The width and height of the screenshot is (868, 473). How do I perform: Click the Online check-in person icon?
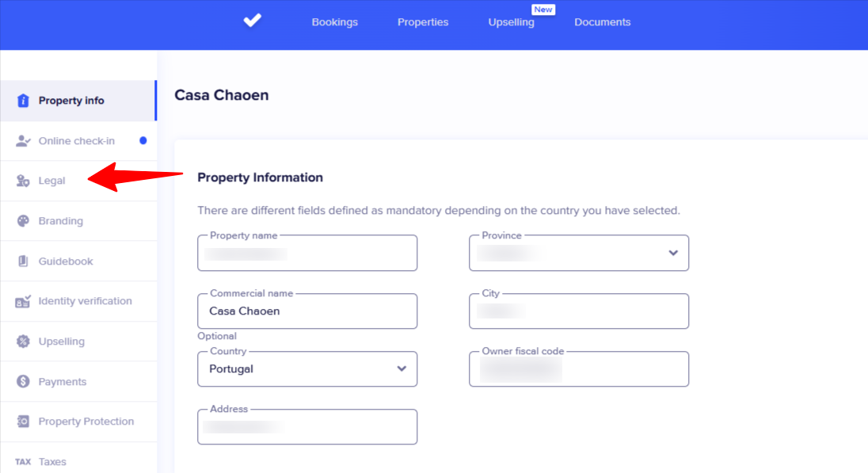pyautogui.click(x=23, y=141)
